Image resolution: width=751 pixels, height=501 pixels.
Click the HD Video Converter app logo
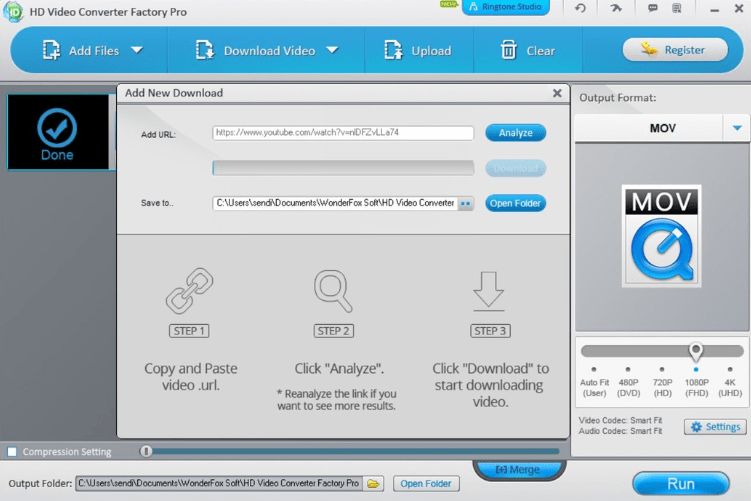point(13,11)
